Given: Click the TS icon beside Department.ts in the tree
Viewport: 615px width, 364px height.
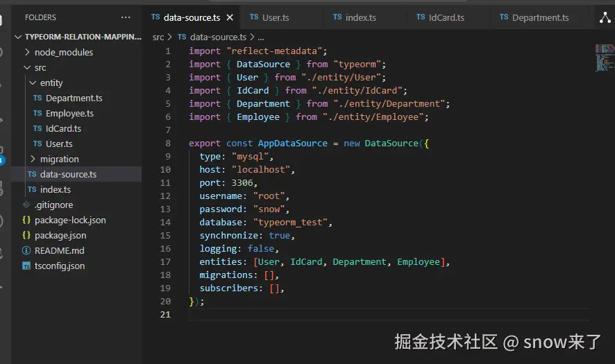Looking at the screenshot, I should (37, 98).
